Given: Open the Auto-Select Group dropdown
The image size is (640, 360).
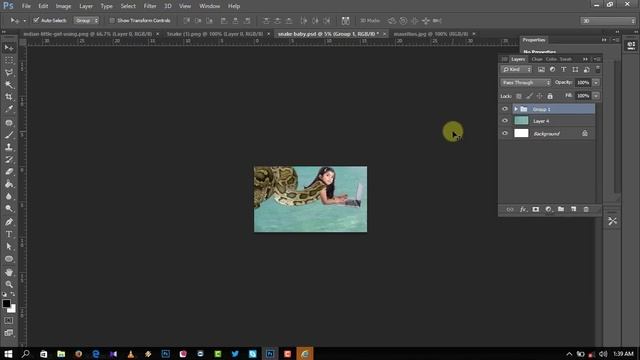Looking at the screenshot, I should coord(86,20).
